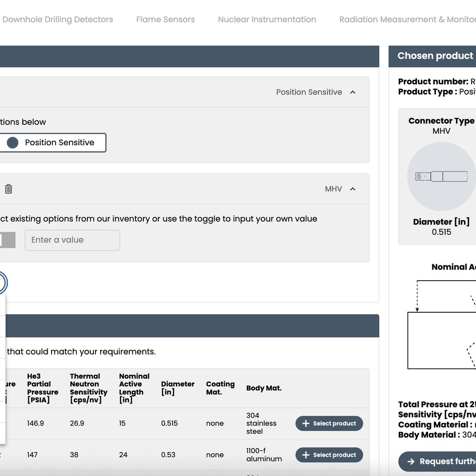Click the MHV connector type illustration
476x476 pixels.
441,177
